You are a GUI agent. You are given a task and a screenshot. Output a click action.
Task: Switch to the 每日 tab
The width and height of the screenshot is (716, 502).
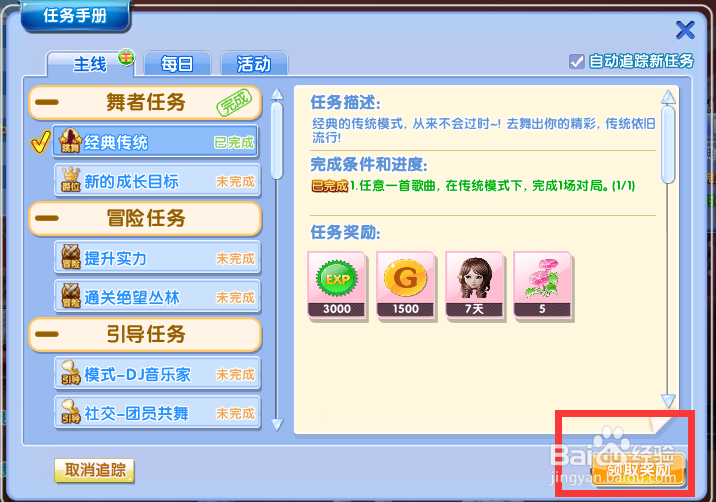[x=177, y=63]
